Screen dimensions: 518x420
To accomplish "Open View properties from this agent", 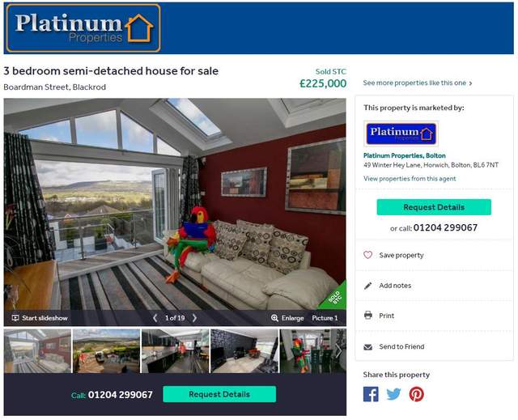I will [410, 179].
